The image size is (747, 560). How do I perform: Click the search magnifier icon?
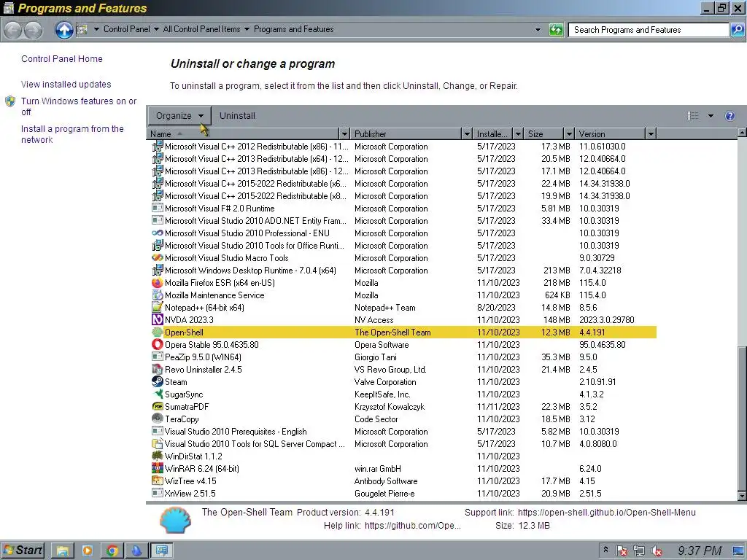737,29
